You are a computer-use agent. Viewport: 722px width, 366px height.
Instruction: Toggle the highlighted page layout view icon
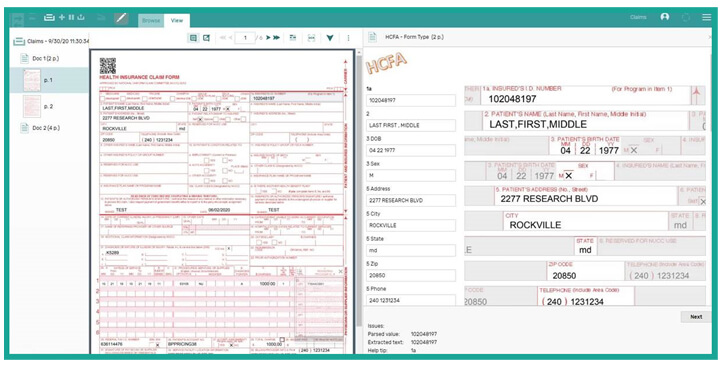193,38
